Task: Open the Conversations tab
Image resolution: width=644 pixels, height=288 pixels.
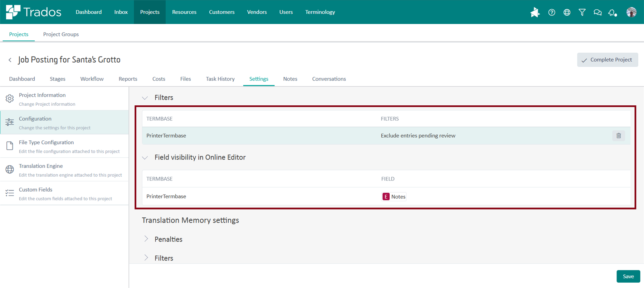Action: [329, 79]
